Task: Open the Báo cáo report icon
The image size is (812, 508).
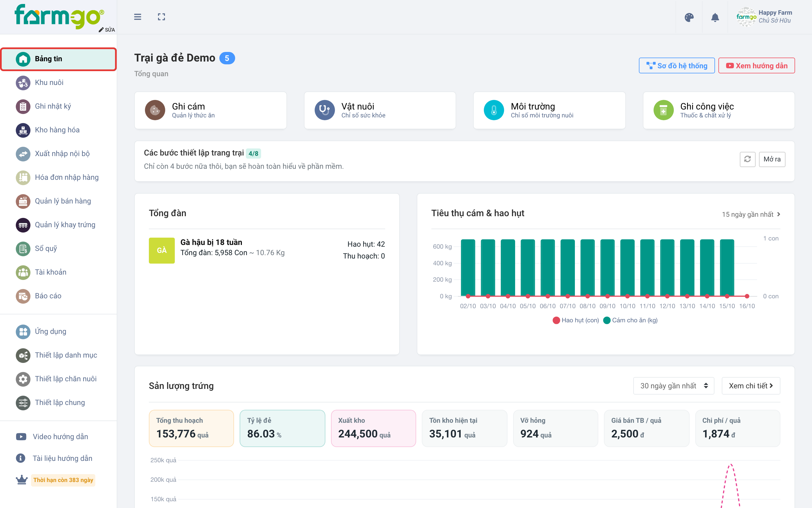Action: coord(23,296)
